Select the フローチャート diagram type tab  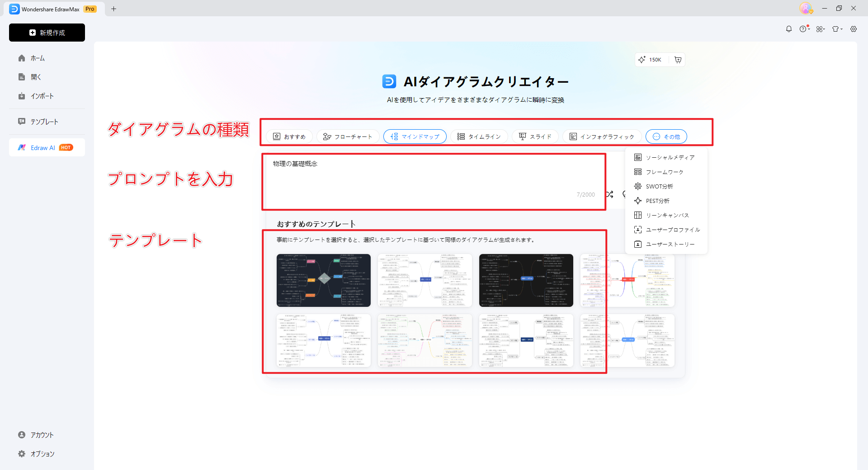point(348,136)
